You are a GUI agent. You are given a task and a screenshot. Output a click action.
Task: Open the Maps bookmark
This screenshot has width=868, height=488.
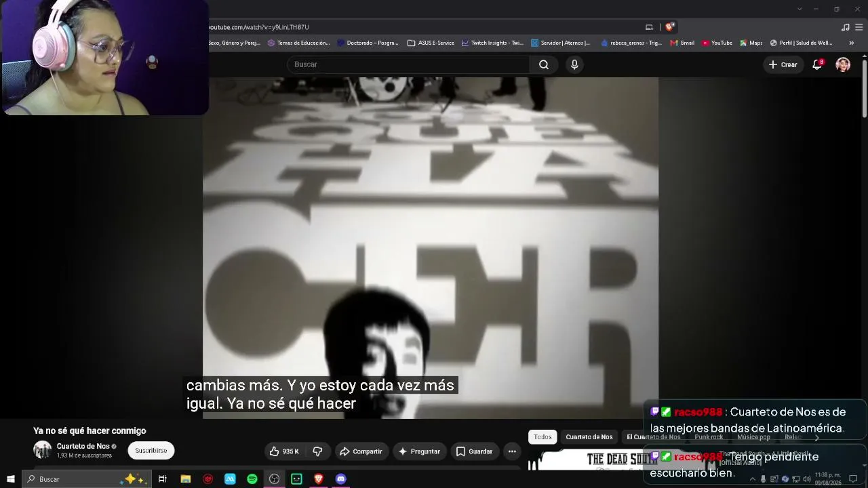click(x=751, y=43)
